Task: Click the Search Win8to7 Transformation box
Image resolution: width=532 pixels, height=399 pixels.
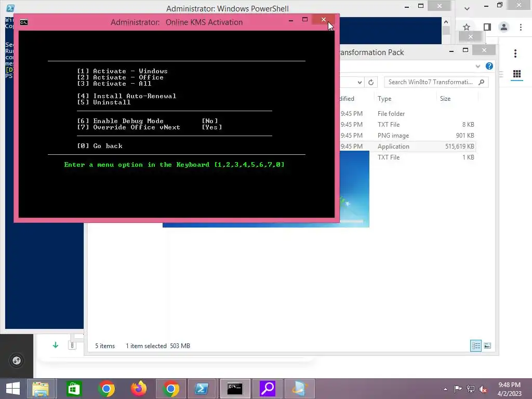Action: pyautogui.click(x=436, y=82)
